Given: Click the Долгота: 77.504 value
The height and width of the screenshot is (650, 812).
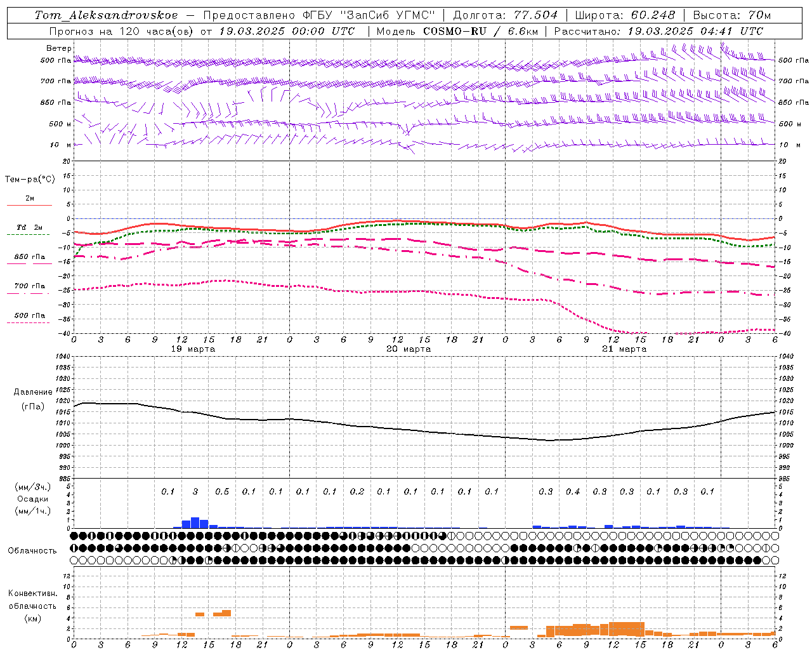Looking at the screenshot, I should [505, 15].
